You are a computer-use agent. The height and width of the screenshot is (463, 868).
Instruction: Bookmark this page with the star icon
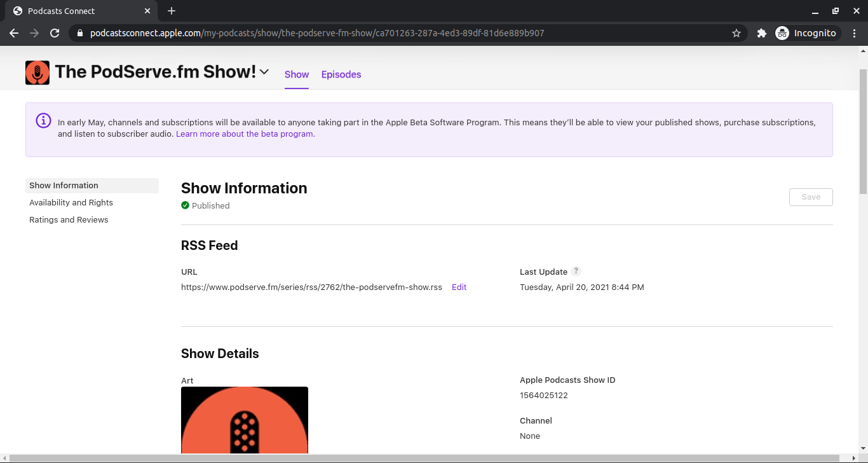point(736,33)
